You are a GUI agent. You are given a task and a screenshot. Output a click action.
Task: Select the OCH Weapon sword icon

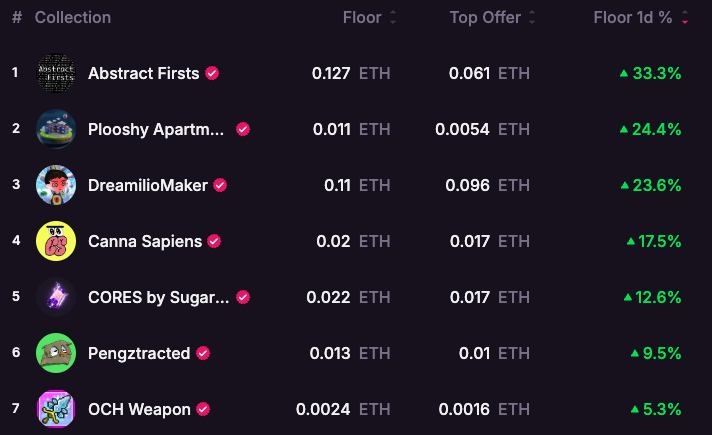(56, 409)
